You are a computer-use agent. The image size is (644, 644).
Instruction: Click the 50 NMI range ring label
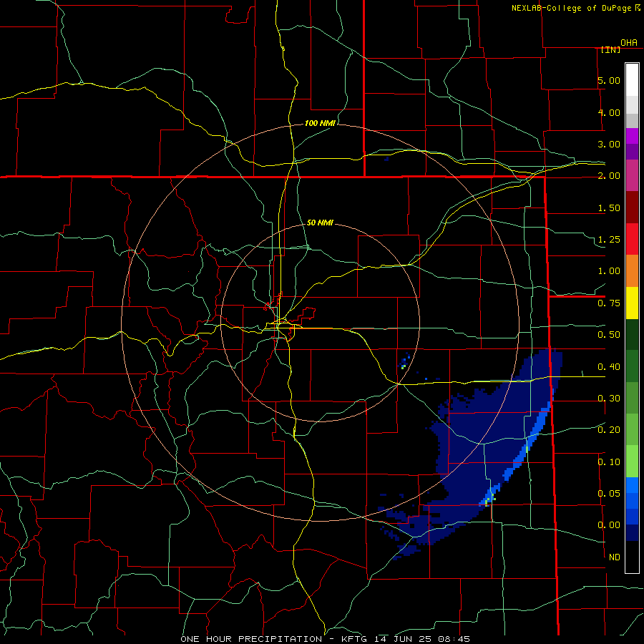[x=320, y=223]
